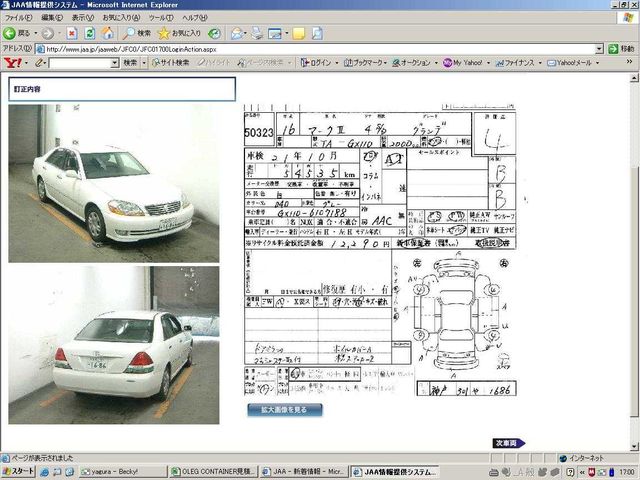Click the Start (スタート) button
Screen dimensions: 640x480
[18, 472]
